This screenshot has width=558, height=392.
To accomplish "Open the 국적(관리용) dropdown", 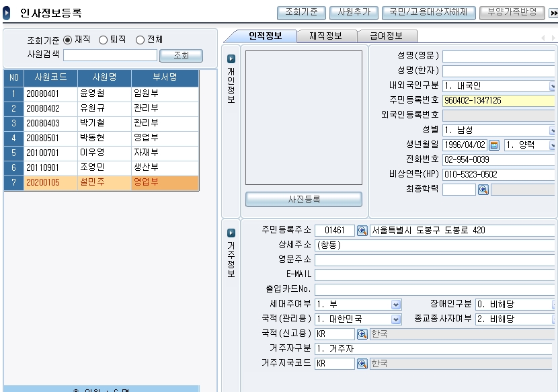I will coord(396,319).
